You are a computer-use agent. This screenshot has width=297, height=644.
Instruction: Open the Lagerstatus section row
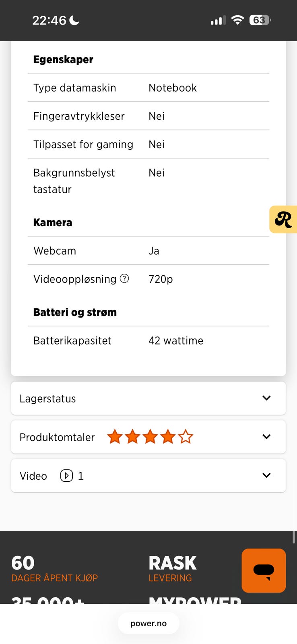tap(148, 398)
